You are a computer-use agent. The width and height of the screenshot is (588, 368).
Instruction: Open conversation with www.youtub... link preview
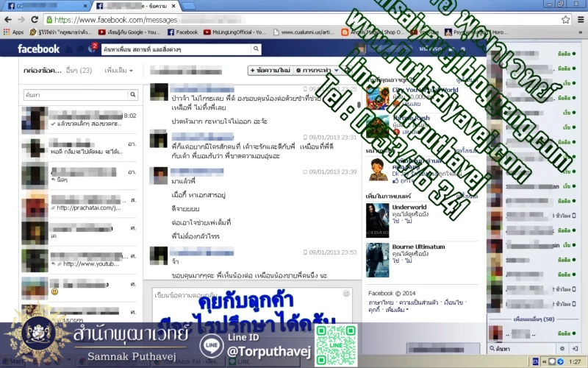pyautogui.click(x=79, y=261)
